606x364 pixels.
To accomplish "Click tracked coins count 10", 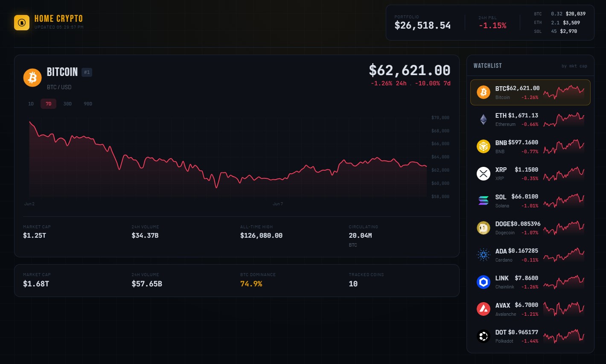I will (x=353, y=284).
